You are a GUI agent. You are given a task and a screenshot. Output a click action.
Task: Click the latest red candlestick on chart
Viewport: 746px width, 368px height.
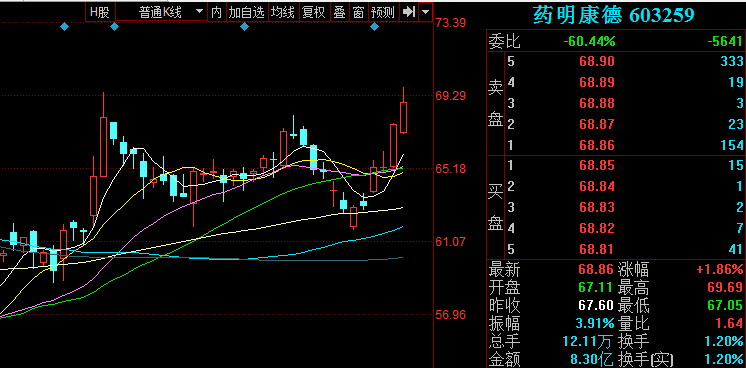click(403, 117)
